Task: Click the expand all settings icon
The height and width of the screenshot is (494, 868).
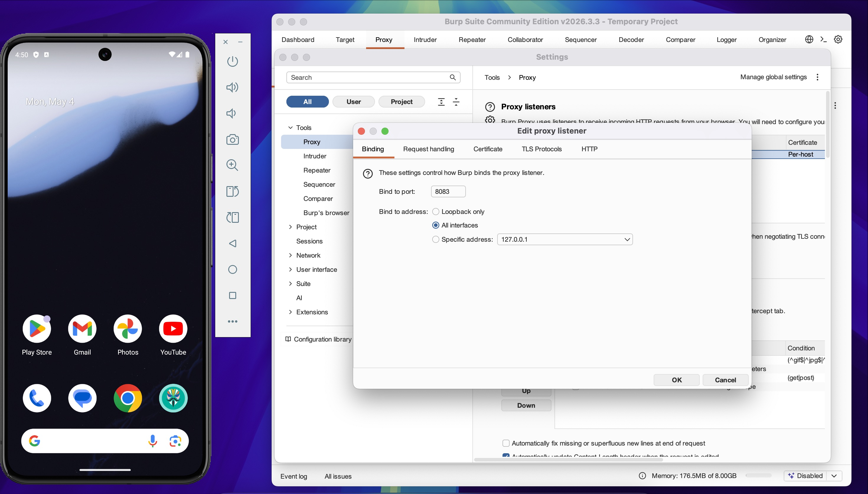Action: (441, 102)
